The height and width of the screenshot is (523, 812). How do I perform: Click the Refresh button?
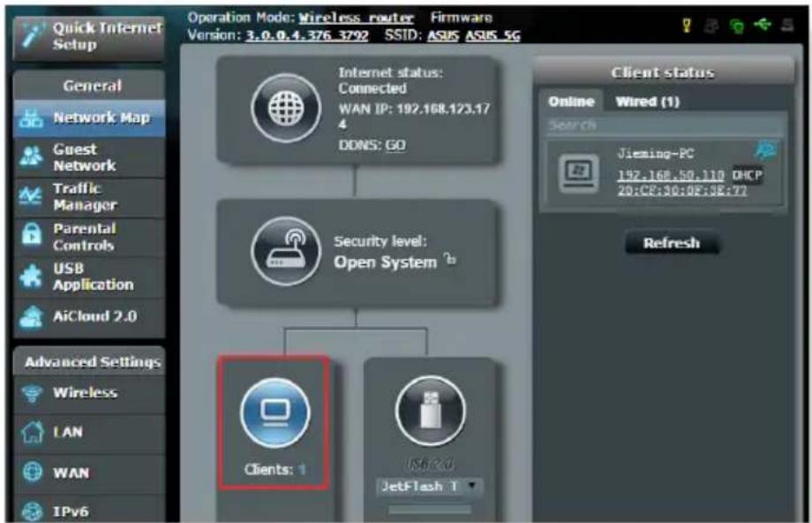click(672, 243)
